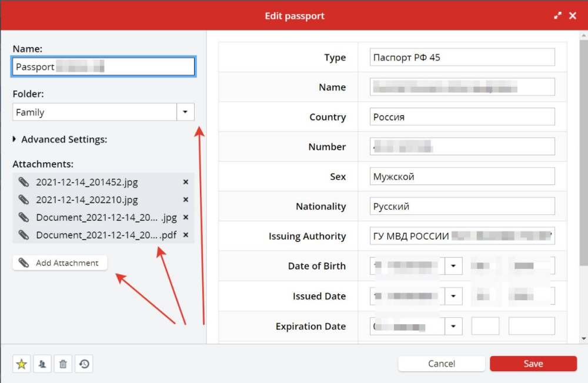Open attachment 2021-12-14_202210.jpg

(x=87, y=200)
